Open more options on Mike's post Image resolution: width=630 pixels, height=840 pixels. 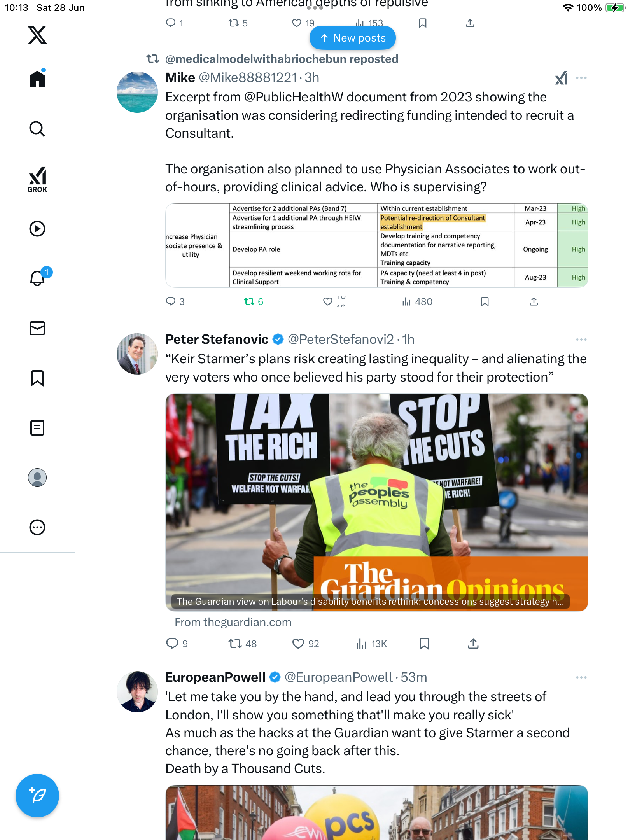click(581, 78)
